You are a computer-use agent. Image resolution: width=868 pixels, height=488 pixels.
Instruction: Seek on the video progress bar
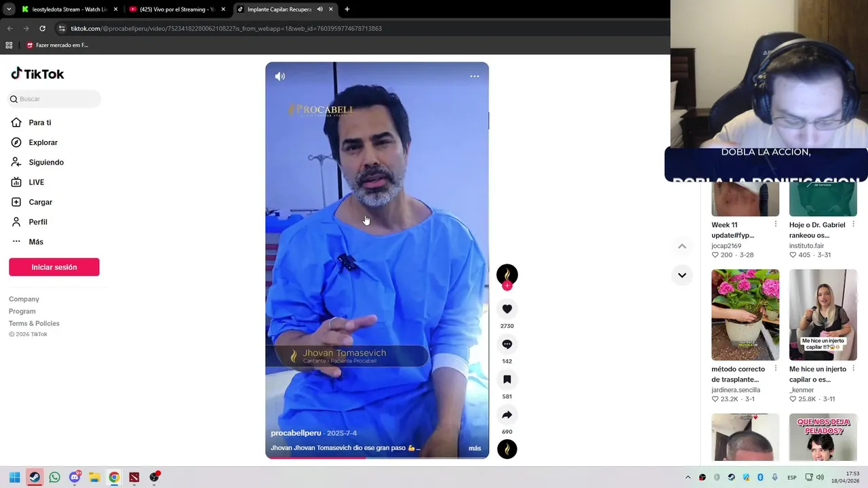pos(377,457)
